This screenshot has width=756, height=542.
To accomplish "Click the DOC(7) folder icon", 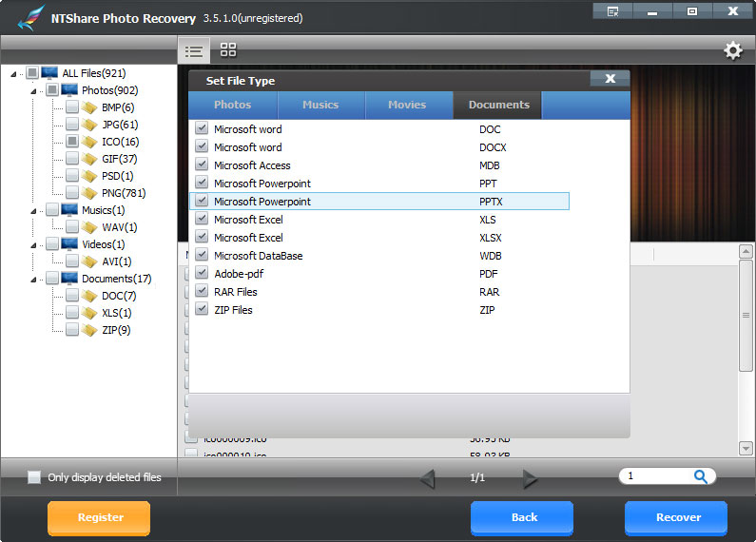I will [x=89, y=296].
